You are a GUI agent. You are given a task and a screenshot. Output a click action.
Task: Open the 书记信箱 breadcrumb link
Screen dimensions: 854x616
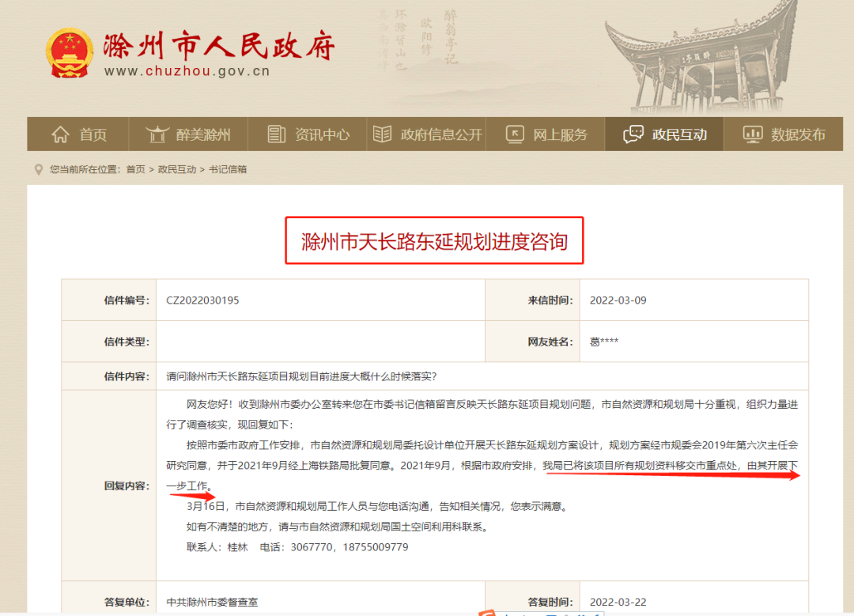click(x=228, y=169)
